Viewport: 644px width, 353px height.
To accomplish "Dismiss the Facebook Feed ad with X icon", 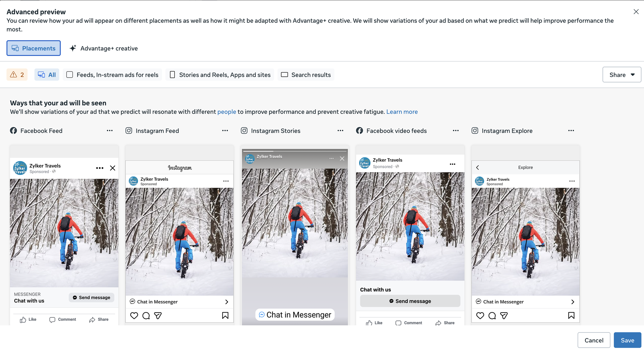I will [112, 168].
